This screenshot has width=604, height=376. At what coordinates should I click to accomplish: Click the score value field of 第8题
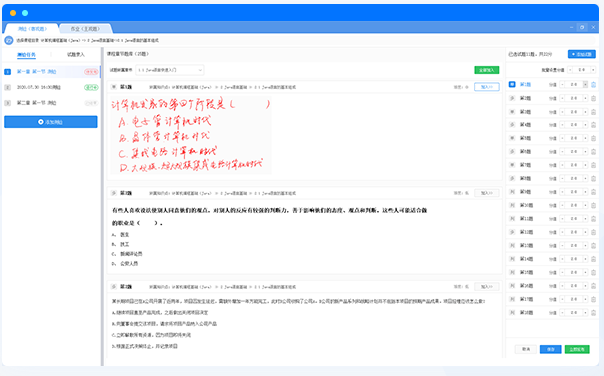pyautogui.click(x=574, y=178)
